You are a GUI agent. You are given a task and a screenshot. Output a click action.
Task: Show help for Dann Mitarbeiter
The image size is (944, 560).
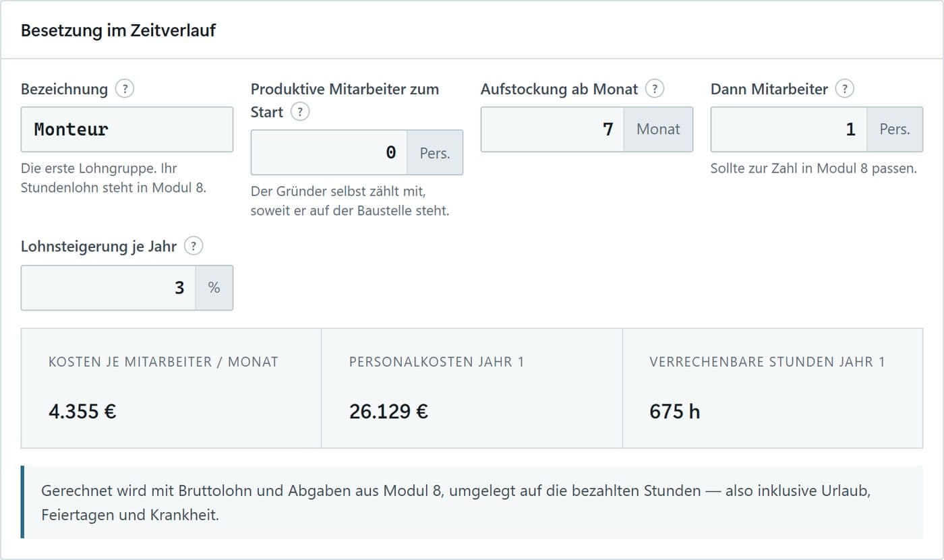845,89
